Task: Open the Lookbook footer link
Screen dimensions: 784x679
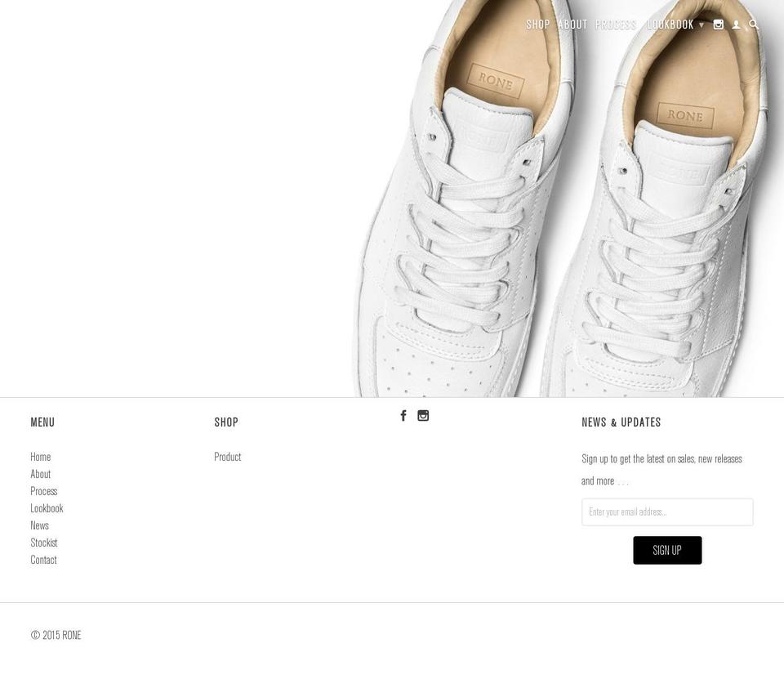Action: (x=47, y=507)
